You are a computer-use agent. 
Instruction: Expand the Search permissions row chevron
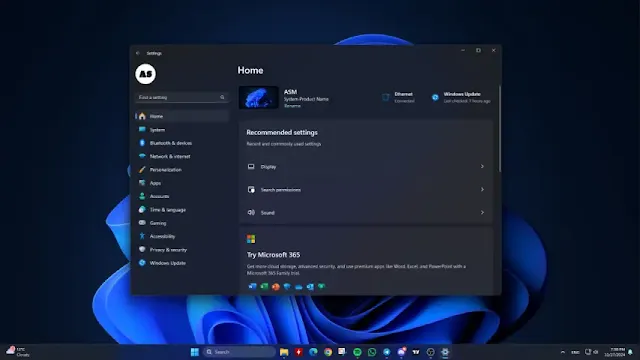coord(482,189)
